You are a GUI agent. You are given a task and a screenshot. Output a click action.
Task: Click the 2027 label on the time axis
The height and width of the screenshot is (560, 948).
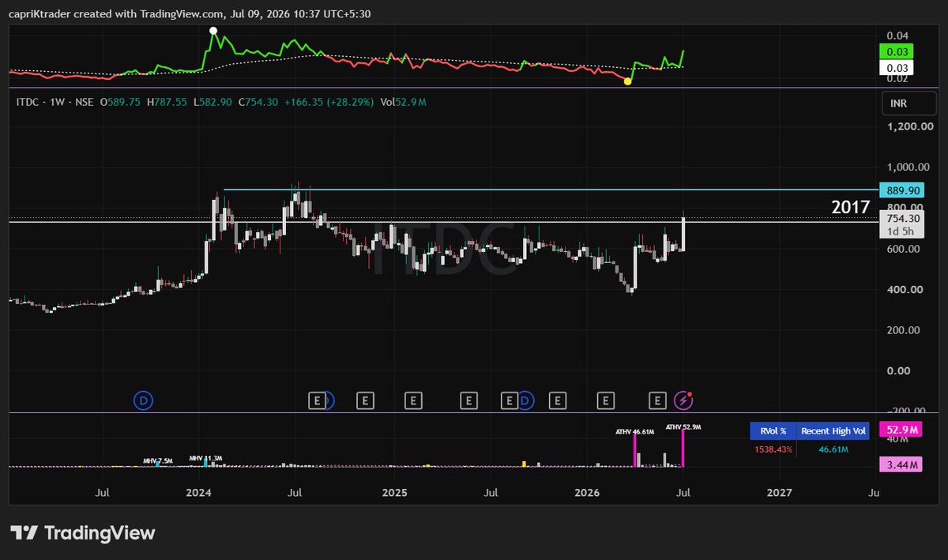[x=780, y=493]
